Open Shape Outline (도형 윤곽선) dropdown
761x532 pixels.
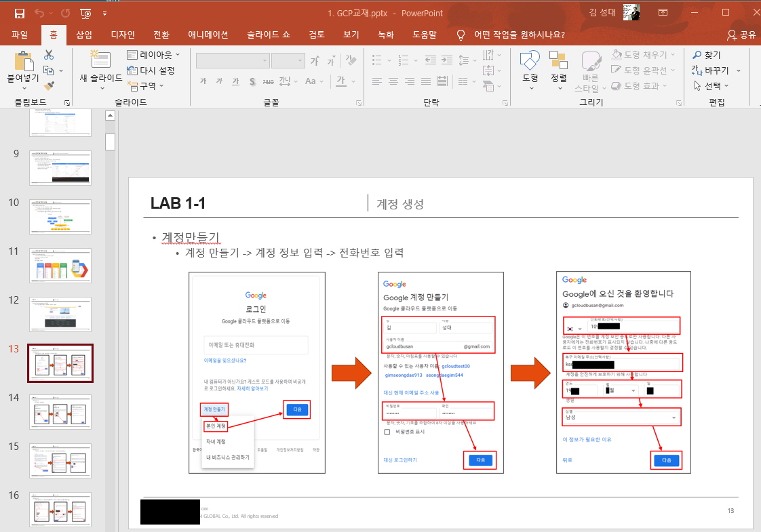pos(643,70)
